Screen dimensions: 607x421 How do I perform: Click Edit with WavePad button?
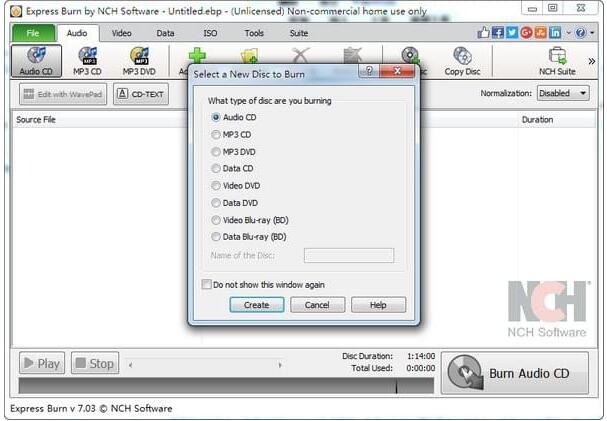click(63, 94)
